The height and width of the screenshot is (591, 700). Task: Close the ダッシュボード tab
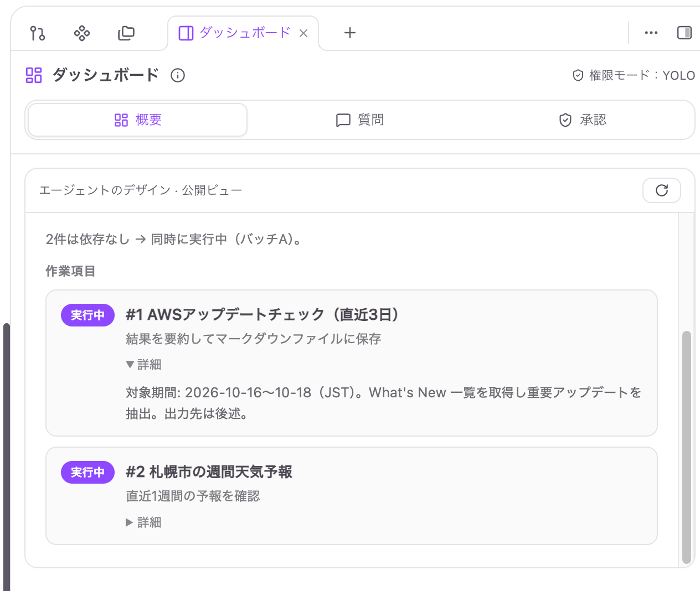tap(303, 33)
